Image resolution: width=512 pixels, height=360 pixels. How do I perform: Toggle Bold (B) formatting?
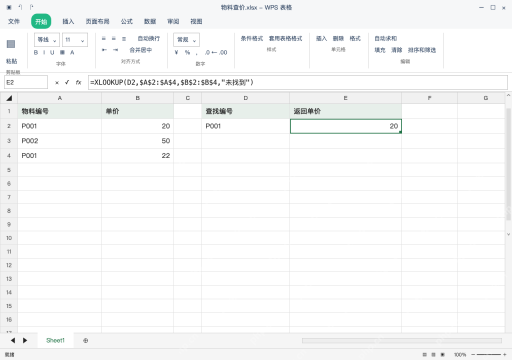pos(36,52)
